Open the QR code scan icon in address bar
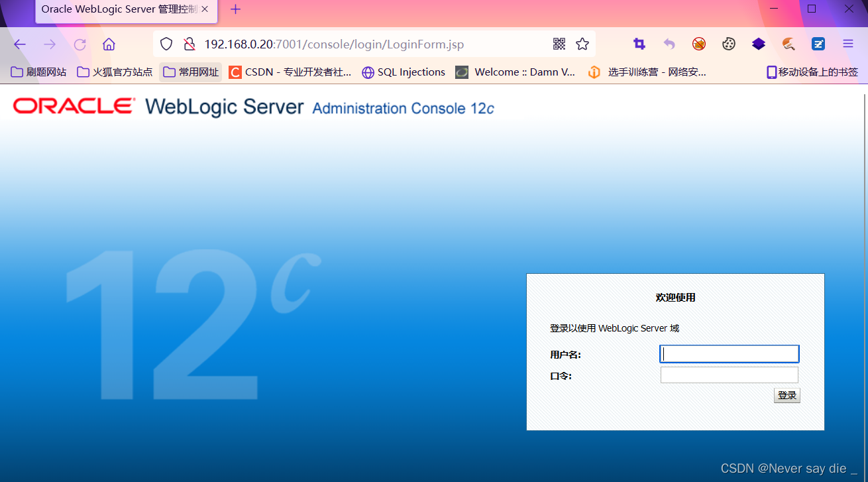The width and height of the screenshot is (868, 482). [x=559, y=44]
